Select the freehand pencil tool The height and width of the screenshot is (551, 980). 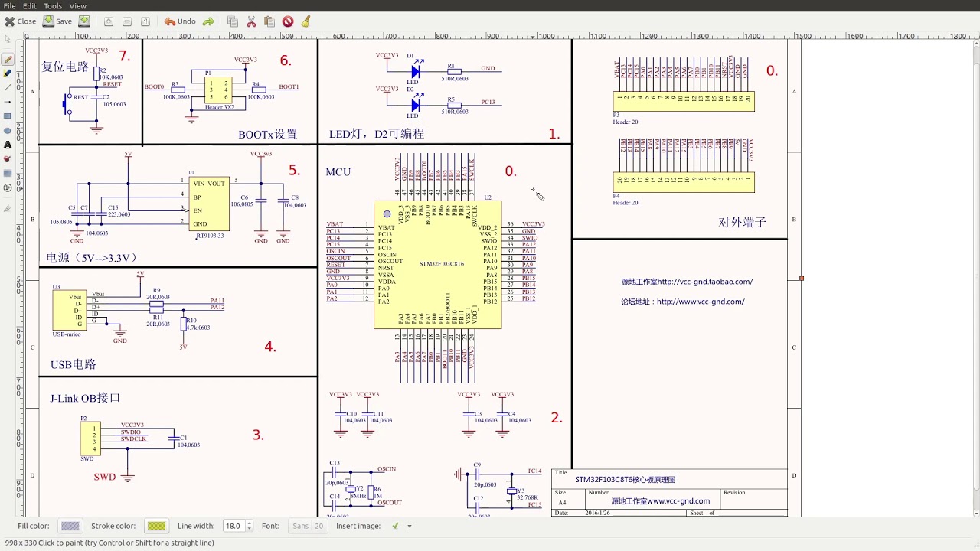[8, 59]
